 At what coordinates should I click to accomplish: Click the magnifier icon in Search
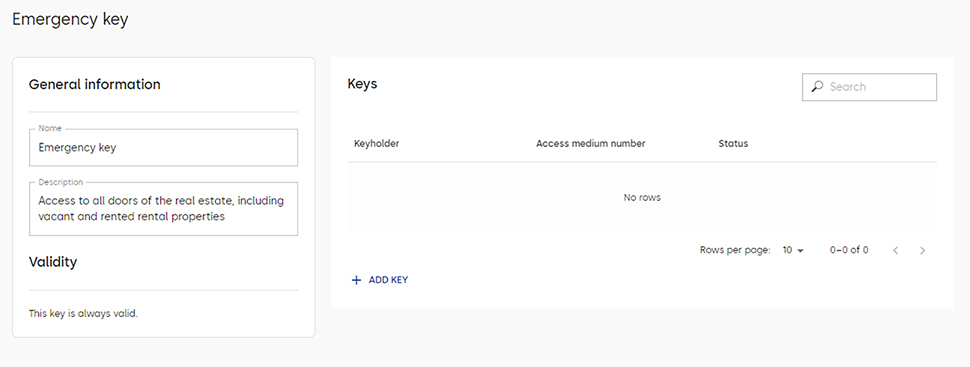817,87
